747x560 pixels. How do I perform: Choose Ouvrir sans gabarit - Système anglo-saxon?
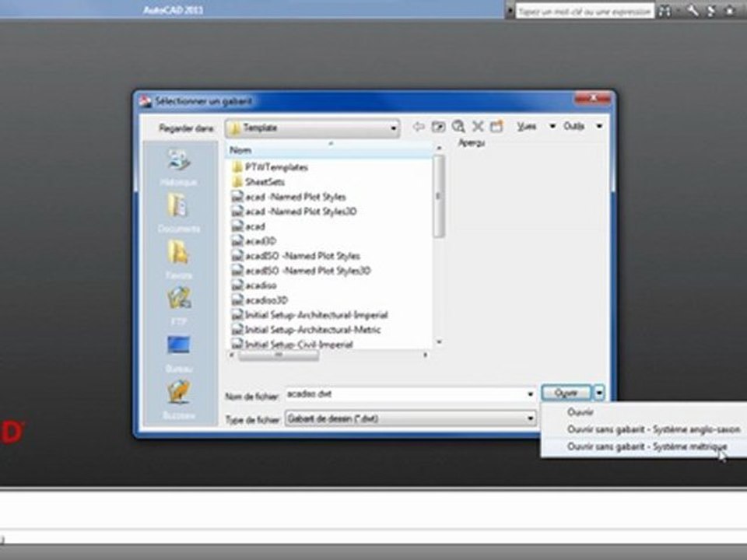pos(654,429)
